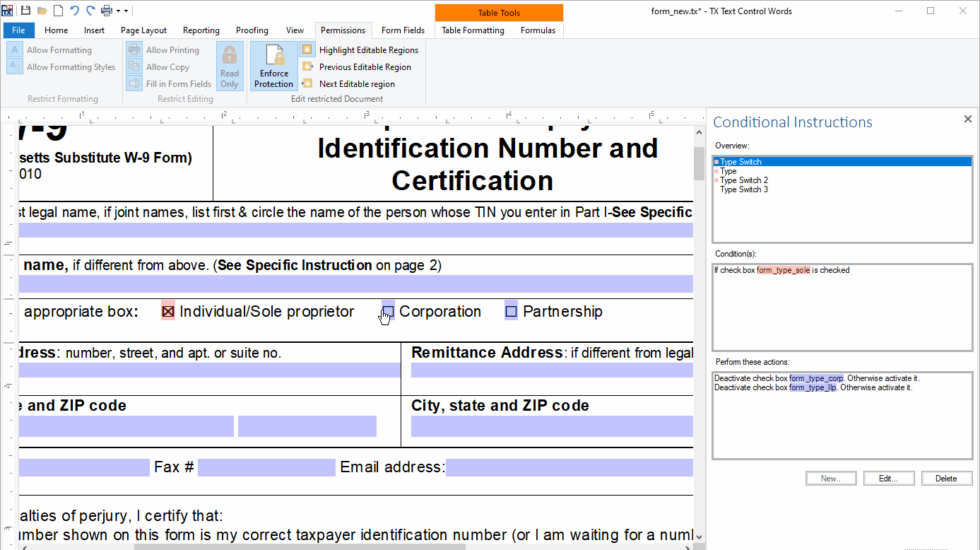Switch to the Page Layout tab

pyautogui.click(x=143, y=30)
